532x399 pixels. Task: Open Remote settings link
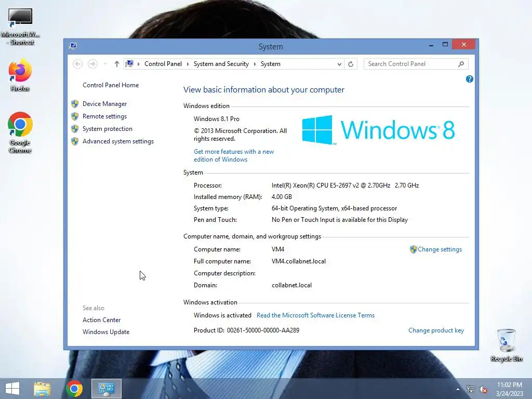point(104,116)
